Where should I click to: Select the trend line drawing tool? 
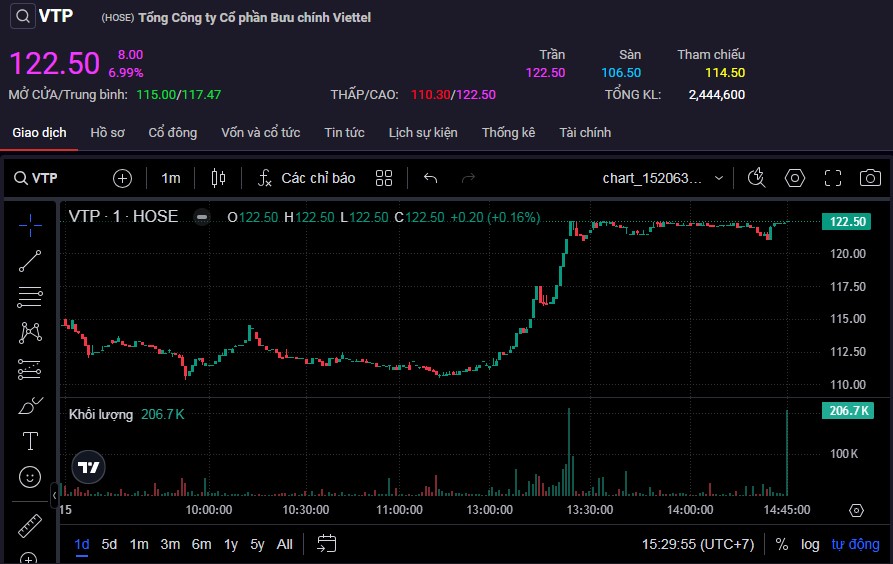pos(30,260)
